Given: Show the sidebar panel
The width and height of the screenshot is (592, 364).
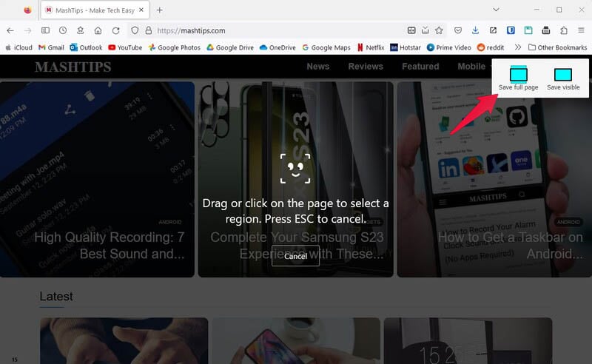Looking at the screenshot, I should (45, 30).
